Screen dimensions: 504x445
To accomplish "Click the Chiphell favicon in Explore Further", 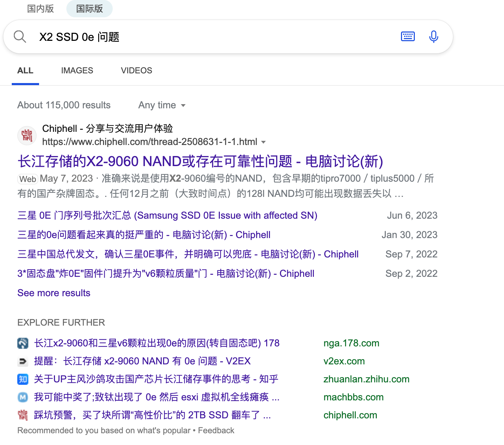I will click(x=23, y=415).
